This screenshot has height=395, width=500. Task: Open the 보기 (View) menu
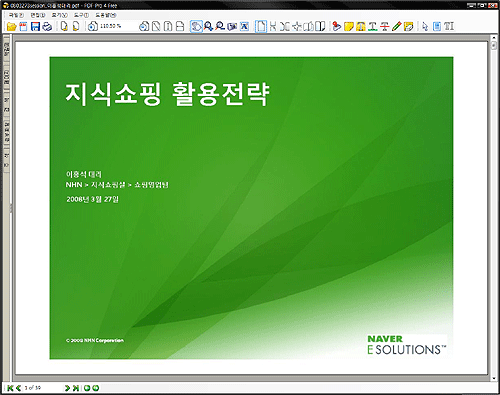(59, 15)
